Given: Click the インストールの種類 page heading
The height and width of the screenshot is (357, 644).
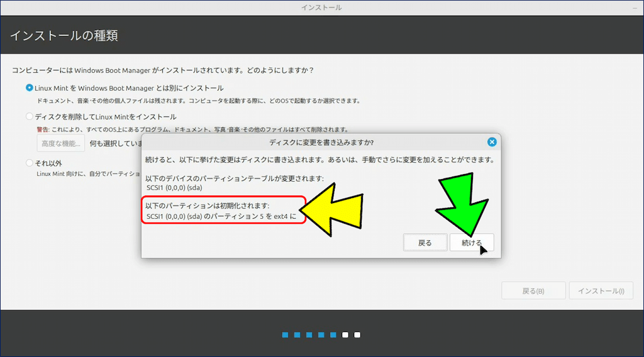Looking at the screenshot, I should pos(64,35).
